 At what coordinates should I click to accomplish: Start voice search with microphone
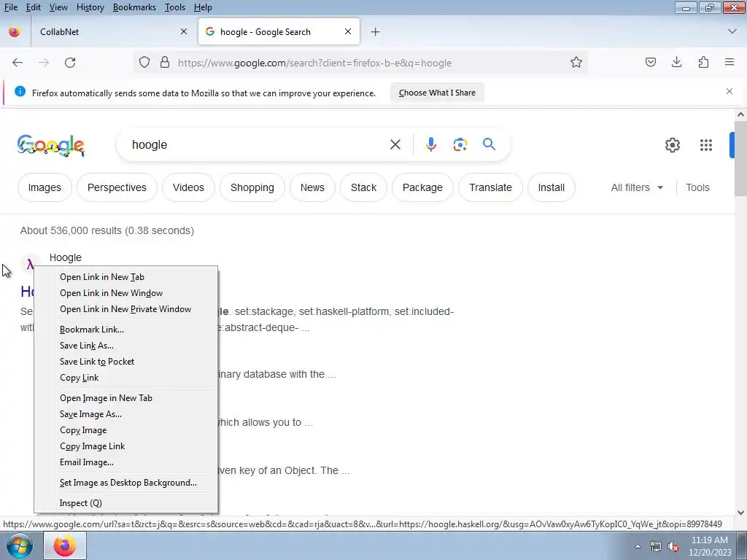tap(430, 144)
